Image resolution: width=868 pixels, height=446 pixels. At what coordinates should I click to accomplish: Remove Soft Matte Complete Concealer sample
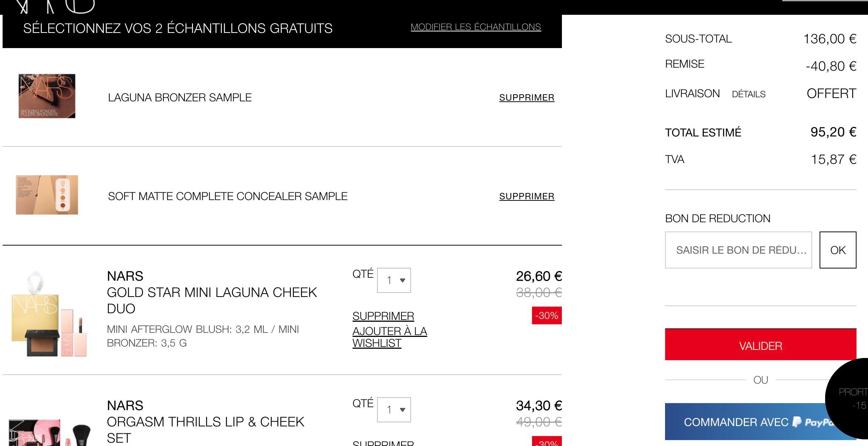click(527, 196)
